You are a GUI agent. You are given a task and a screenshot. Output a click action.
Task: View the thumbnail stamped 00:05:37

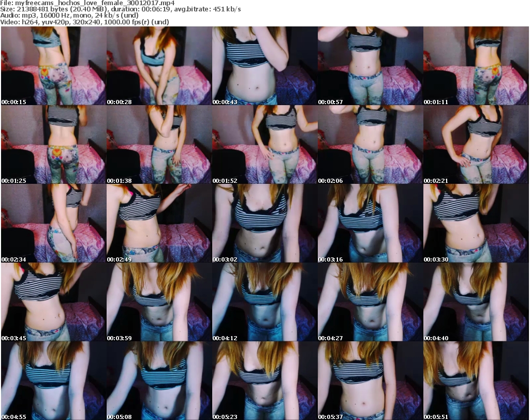370,381
